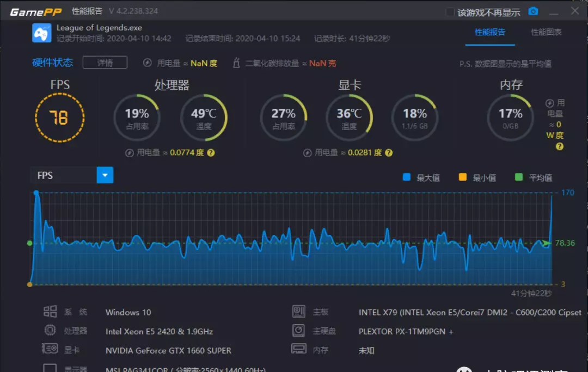Click the CPU usage gauge showing 19%
The image size is (588, 372).
click(x=137, y=117)
